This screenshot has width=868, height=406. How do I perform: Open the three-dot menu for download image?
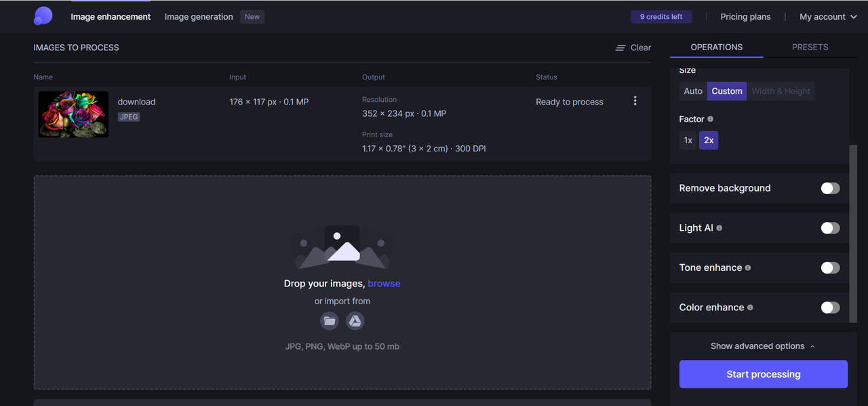point(635,101)
